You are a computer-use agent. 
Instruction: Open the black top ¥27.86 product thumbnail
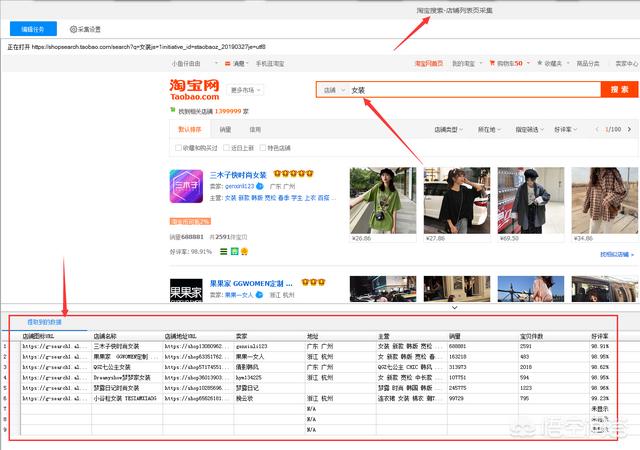(457, 200)
